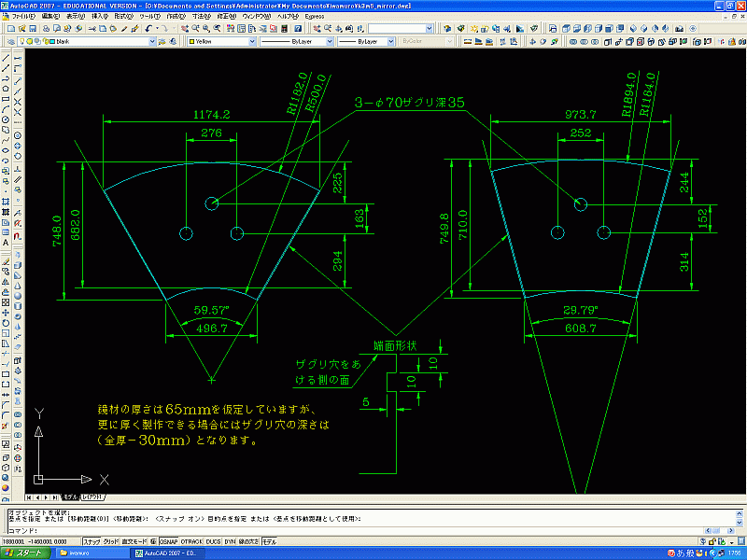
Task: Click the Undo arrow icon
Action: (148, 29)
